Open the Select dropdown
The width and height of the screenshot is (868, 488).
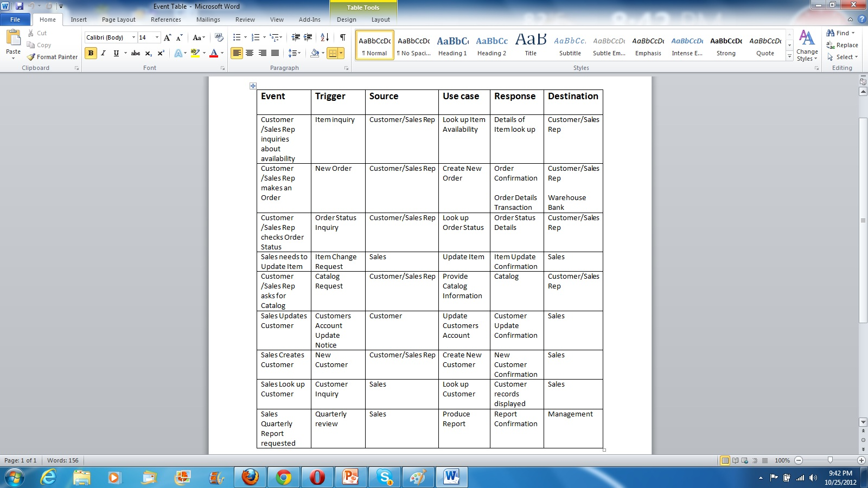(843, 57)
